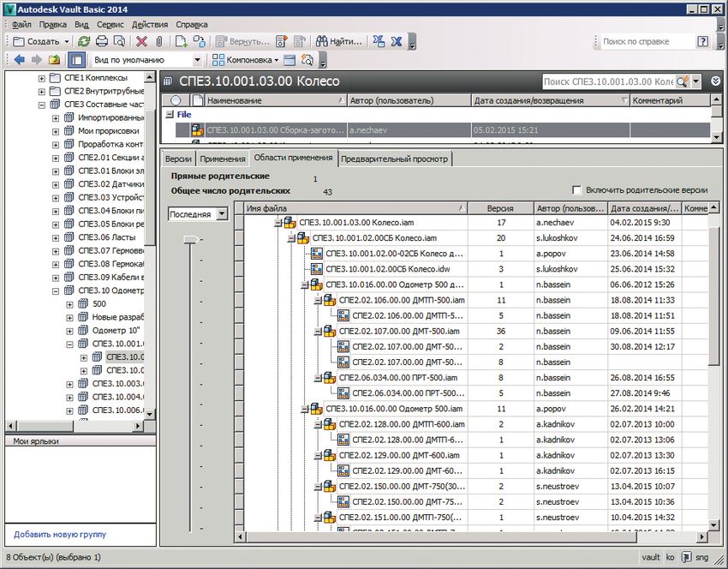Viewport: 728px width, 569px height.
Task: Toggle the navigation pane icon
Action: (76, 59)
